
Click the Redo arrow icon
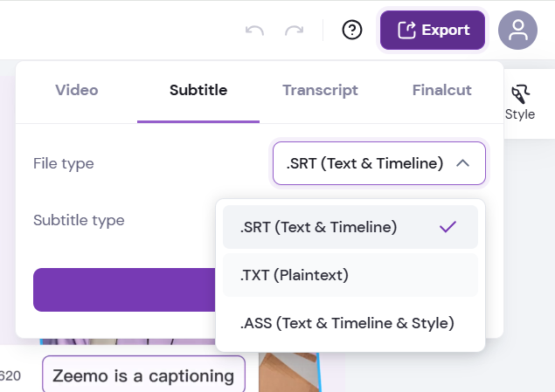pyautogui.click(x=295, y=31)
